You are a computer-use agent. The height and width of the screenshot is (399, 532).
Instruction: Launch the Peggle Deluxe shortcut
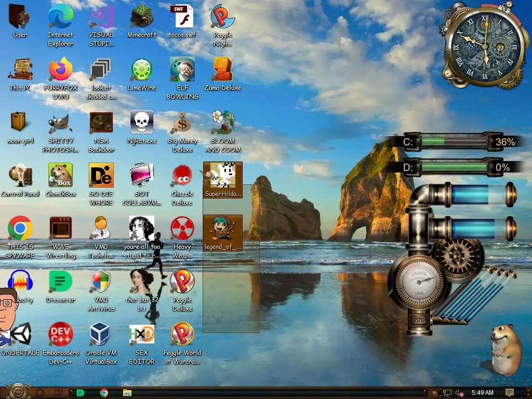click(182, 290)
